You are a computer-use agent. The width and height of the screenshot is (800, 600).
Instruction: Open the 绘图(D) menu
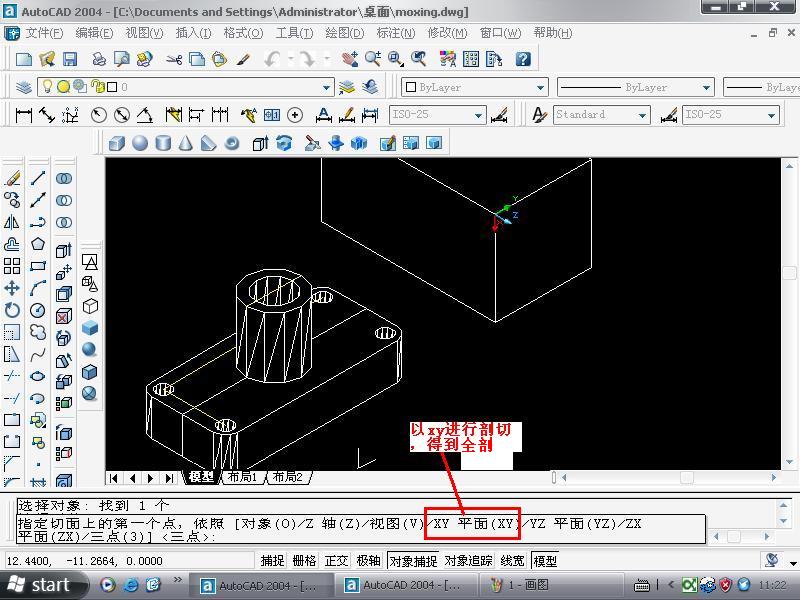click(x=345, y=33)
